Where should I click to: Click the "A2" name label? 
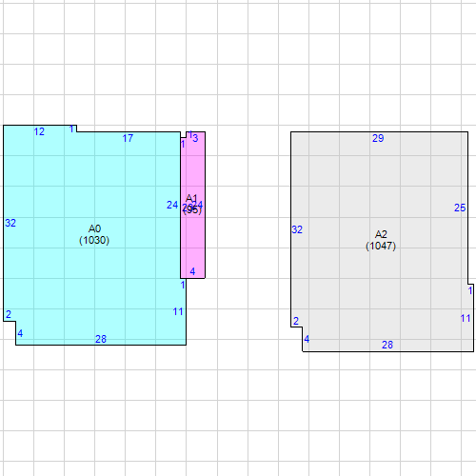pyautogui.click(x=381, y=234)
